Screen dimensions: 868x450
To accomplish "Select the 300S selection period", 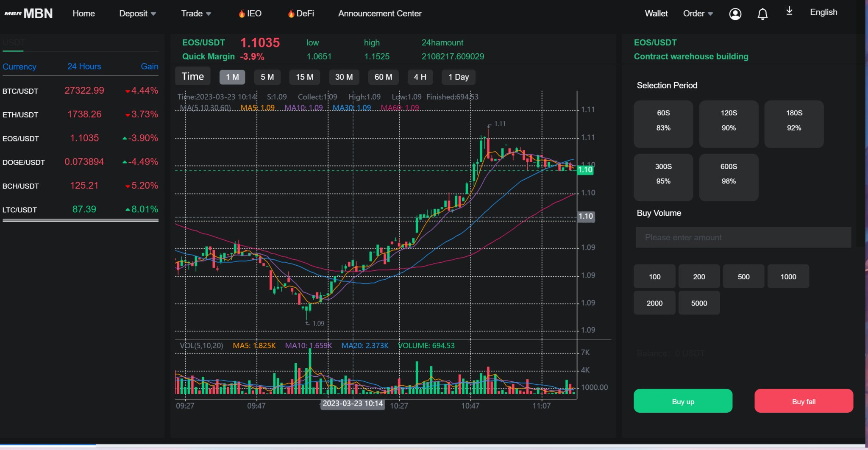I will [663, 177].
